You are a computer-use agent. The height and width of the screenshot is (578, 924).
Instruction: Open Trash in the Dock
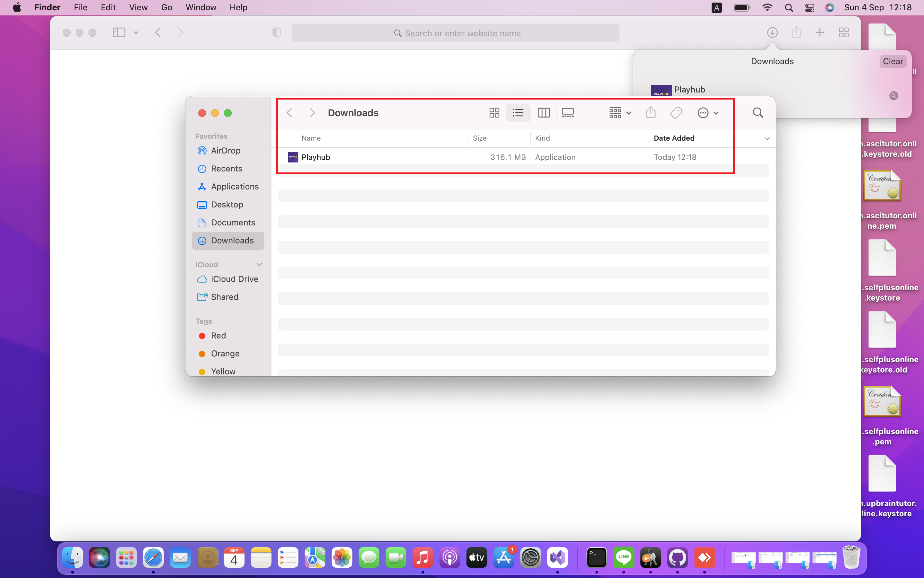click(x=851, y=558)
